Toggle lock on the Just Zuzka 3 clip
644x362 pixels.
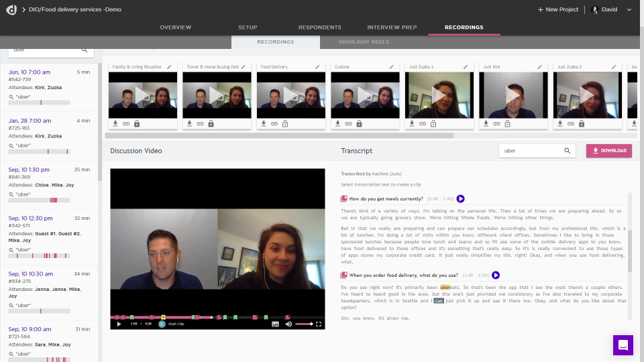coord(433,123)
